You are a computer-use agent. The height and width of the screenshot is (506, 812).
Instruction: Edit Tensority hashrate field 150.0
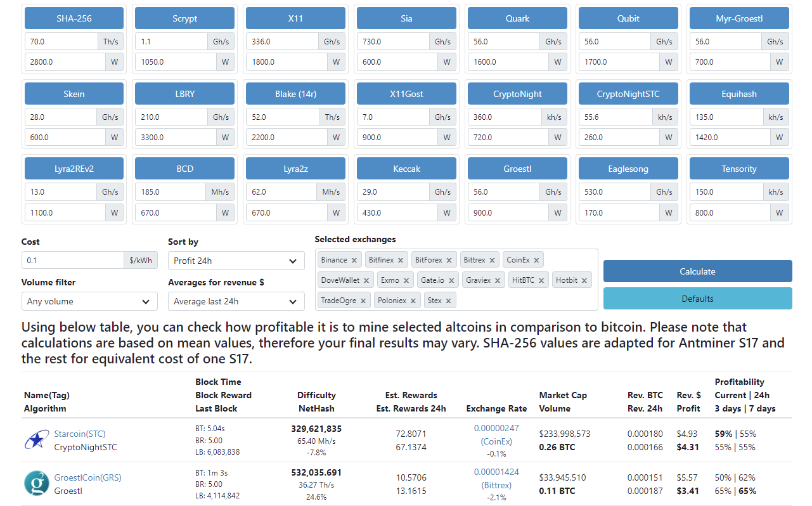point(726,191)
